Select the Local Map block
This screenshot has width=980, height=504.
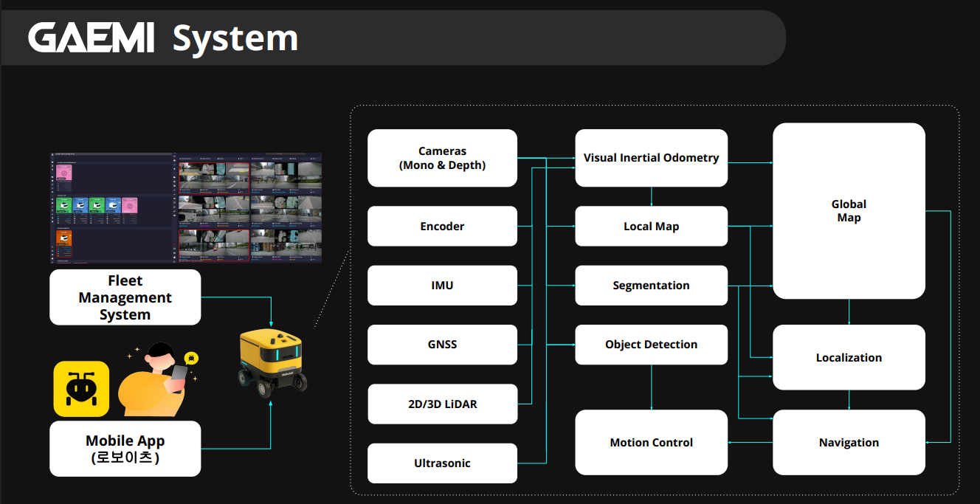pos(651,226)
